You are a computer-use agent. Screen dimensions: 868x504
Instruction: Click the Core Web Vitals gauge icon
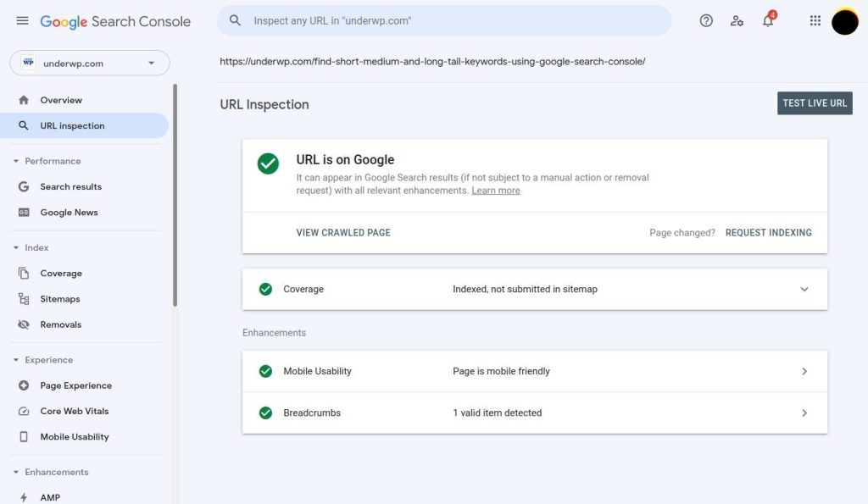pyautogui.click(x=23, y=411)
